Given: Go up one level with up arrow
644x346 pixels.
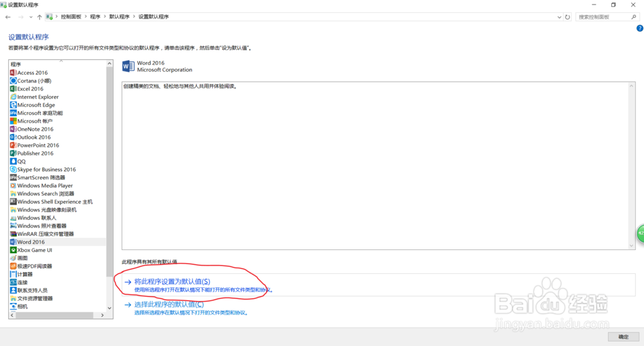Looking at the screenshot, I should click(39, 17).
